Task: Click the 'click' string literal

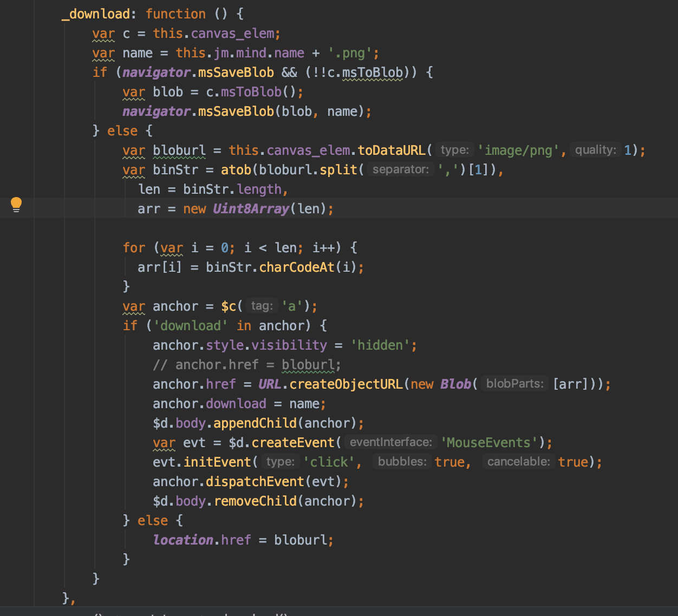Action: 329,462
